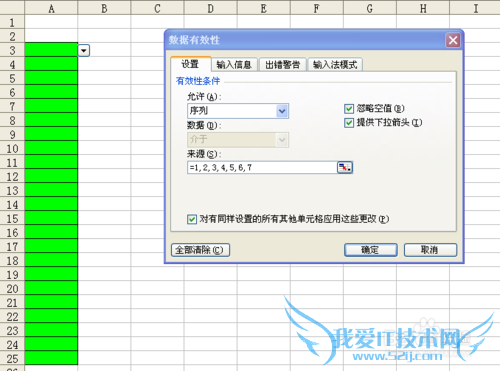Click into the 来源 input field
This screenshot has width=500, height=371.
262,167
